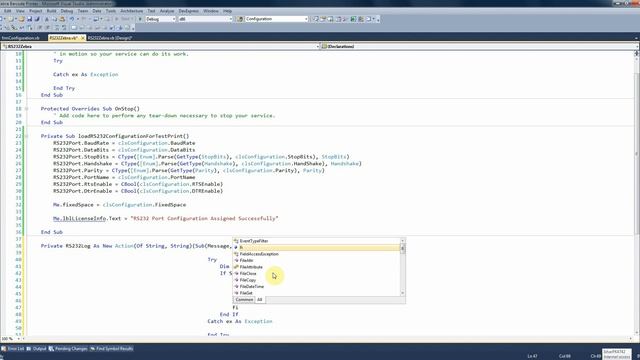Switch IntelliSense to Common tab
Screen dimensions: 640x360
point(244,300)
